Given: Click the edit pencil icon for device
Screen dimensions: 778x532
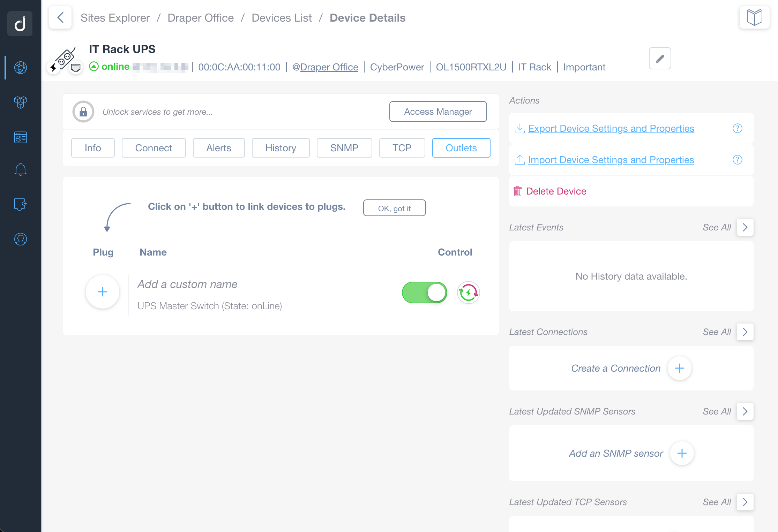Looking at the screenshot, I should 660,59.
